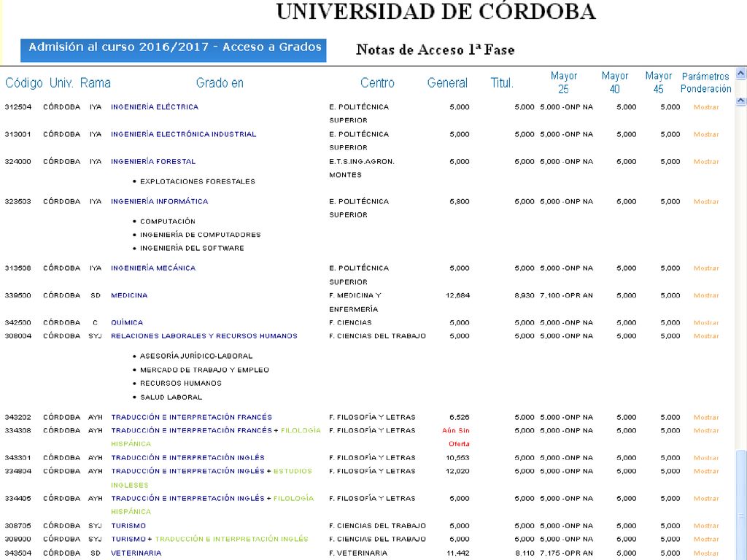Click Mostrar in row 334308
Viewport: 747px width, 560px height.
click(706, 430)
